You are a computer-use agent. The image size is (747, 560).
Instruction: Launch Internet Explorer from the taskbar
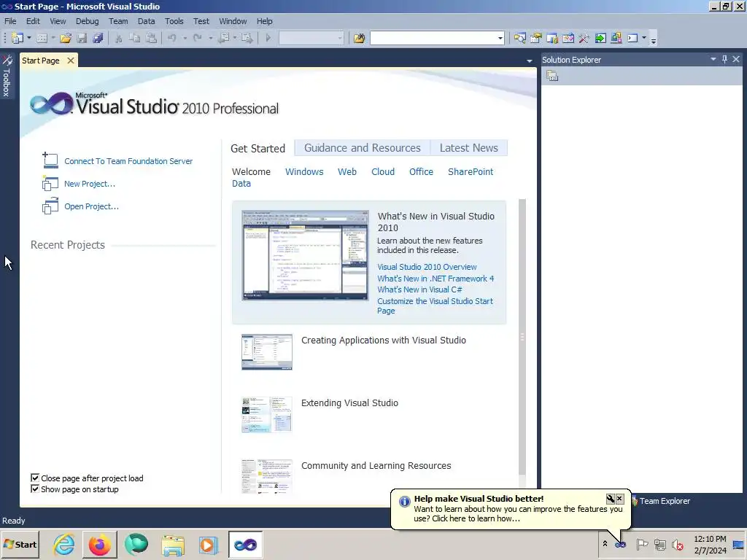(x=64, y=544)
